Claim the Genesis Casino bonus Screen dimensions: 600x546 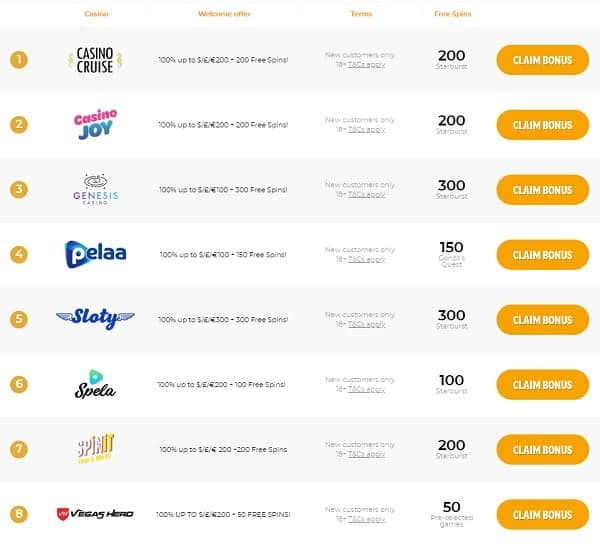pyautogui.click(x=542, y=190)
